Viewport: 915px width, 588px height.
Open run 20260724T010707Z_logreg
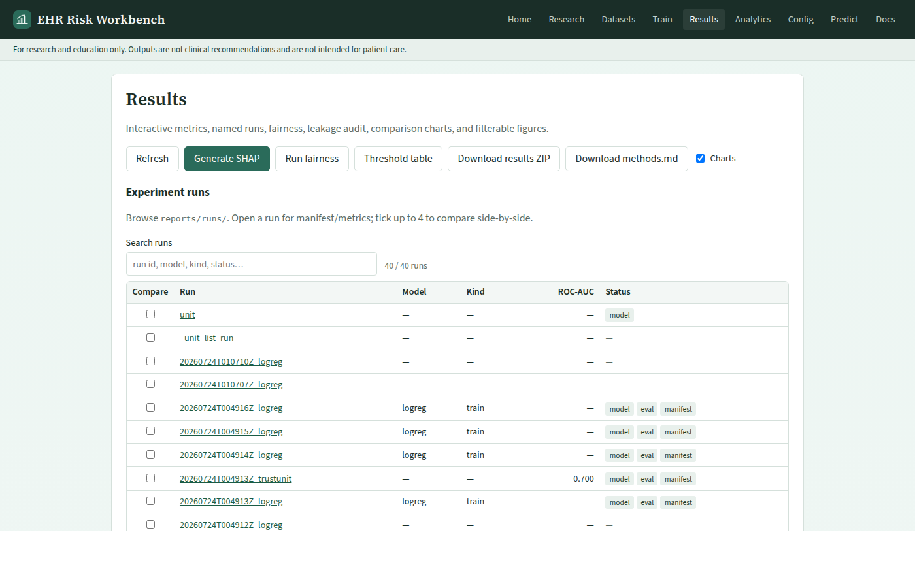pyautogui.click(x=231, y=385)
